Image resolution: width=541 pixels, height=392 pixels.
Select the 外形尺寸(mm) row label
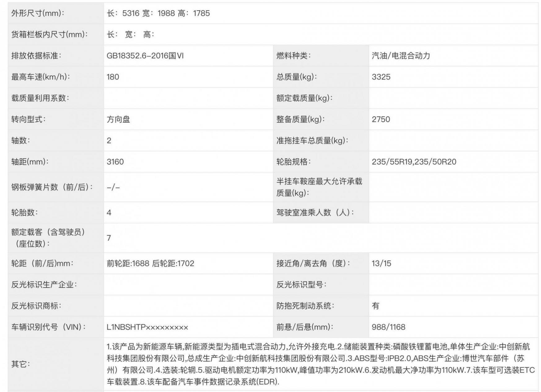(37, 13)
